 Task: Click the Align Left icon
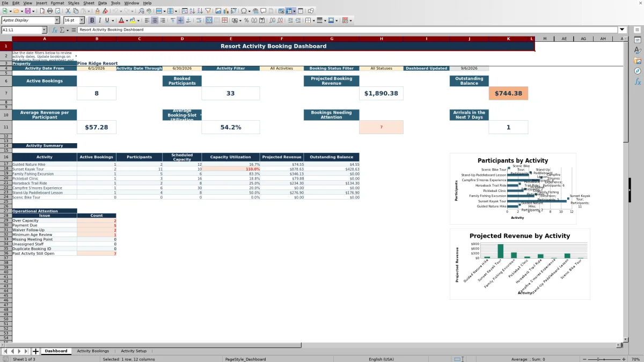(147, 20)
